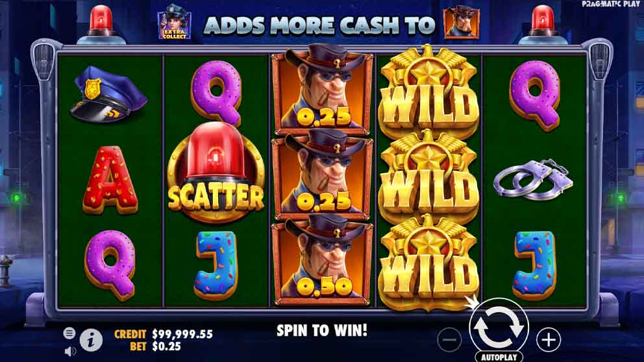Click the bet amount $0.25
This screenshot has width=644, height=362.
(167, 346)
